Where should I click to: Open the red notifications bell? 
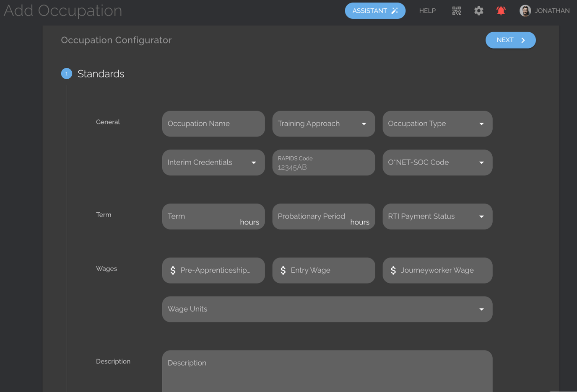[501, 10]
